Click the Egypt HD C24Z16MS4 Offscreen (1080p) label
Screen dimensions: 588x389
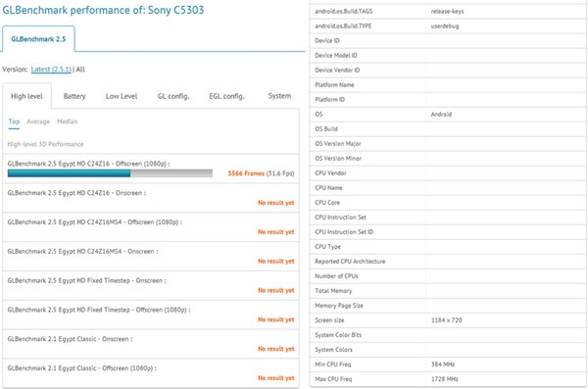[x=94, y=222]
